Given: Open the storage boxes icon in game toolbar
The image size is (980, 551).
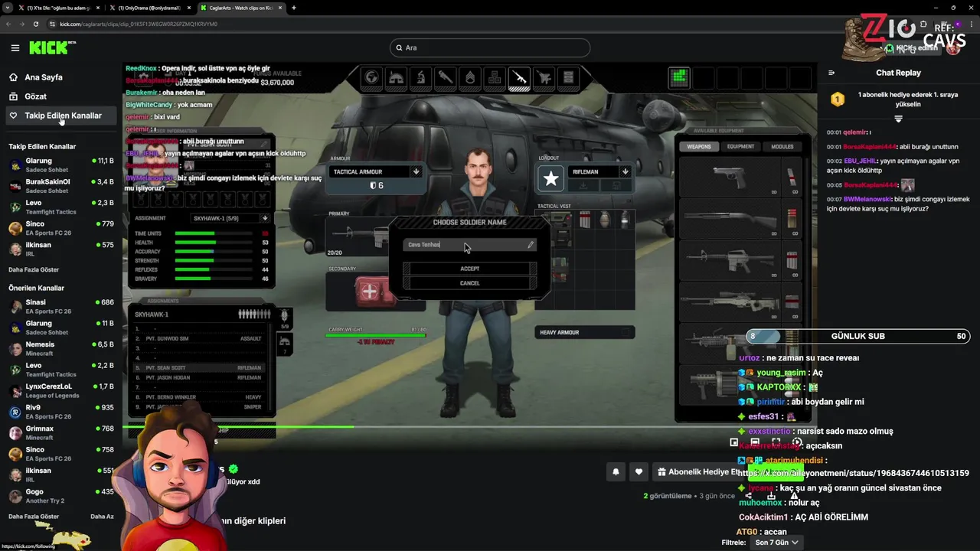Looking at the screenshot, I should click(x=495, y=77).
